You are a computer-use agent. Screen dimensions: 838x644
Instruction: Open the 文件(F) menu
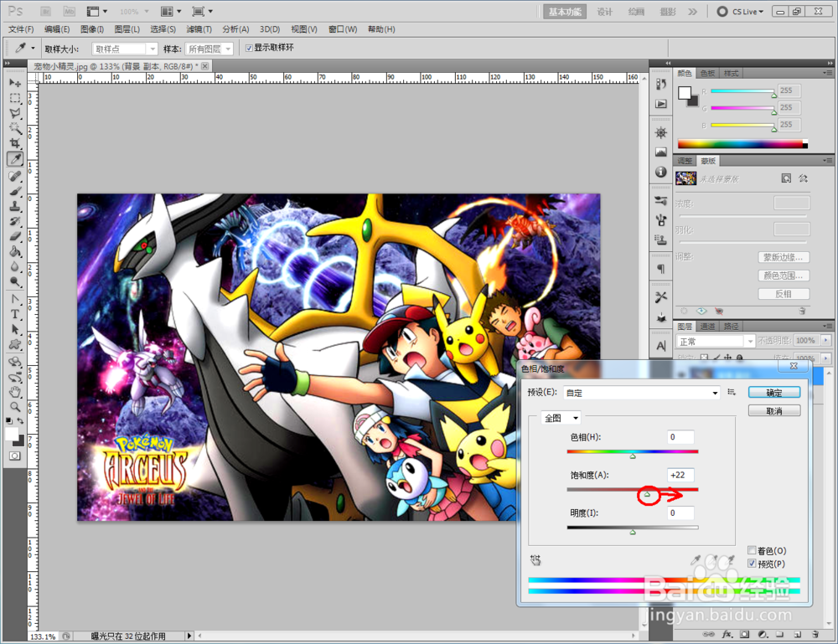point(21,28)
